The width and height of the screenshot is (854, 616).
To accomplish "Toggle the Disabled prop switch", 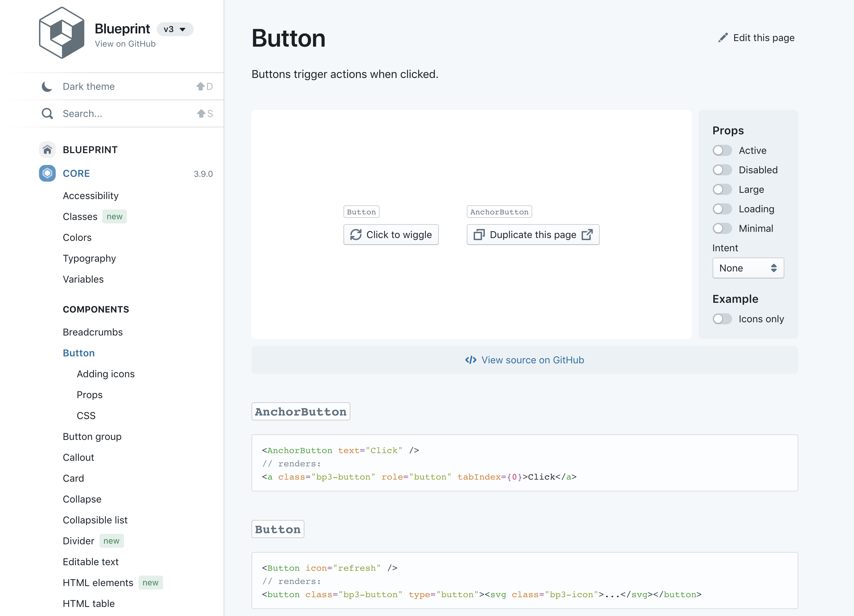I will [722, 170].
